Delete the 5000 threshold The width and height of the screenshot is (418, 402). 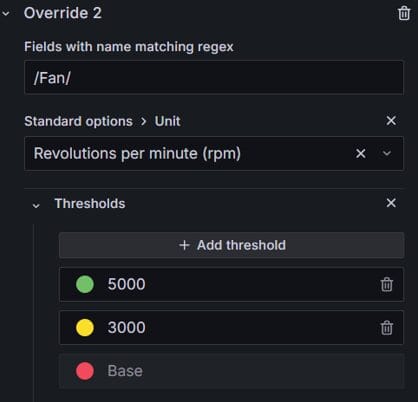pyautogui.click(x=387, y=284)
